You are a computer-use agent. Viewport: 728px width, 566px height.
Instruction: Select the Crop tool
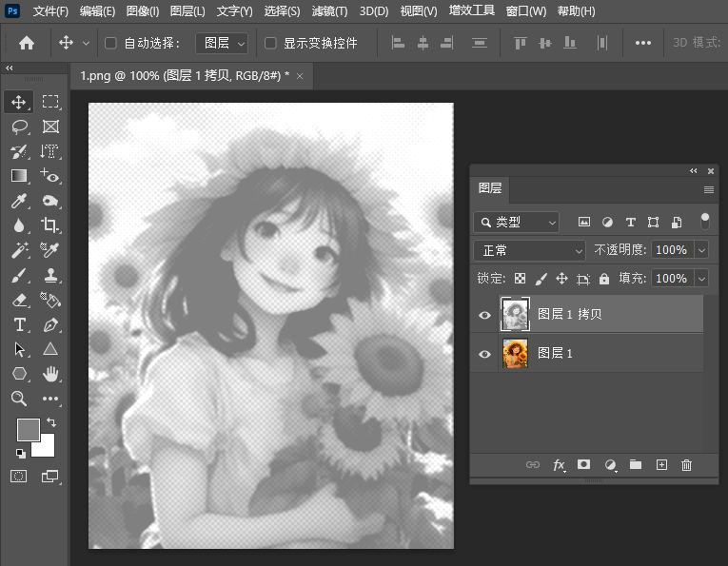pos(50,225)
